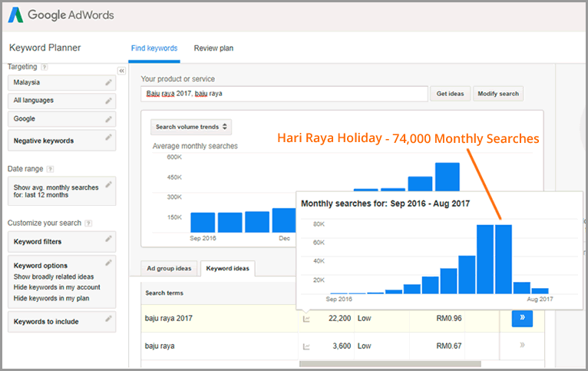Viewport: 588px width, 371px height.
Task: Click the Get ideas button
Action: point(450,94)
